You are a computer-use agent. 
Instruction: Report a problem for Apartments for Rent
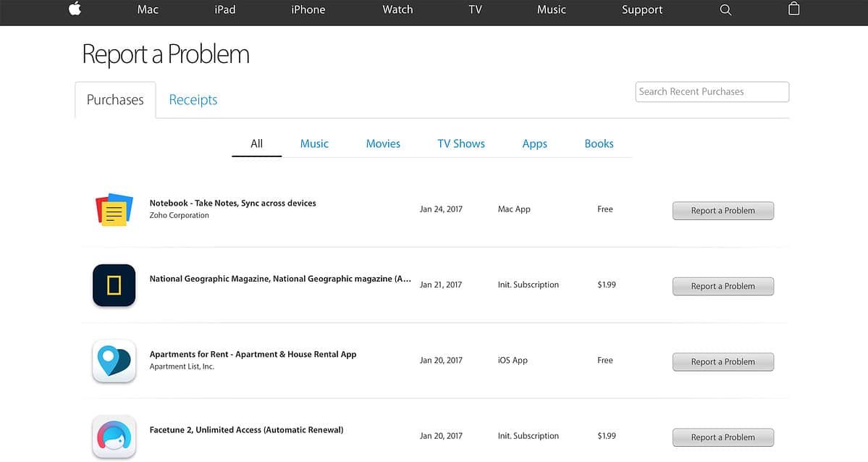pos(723,362)
